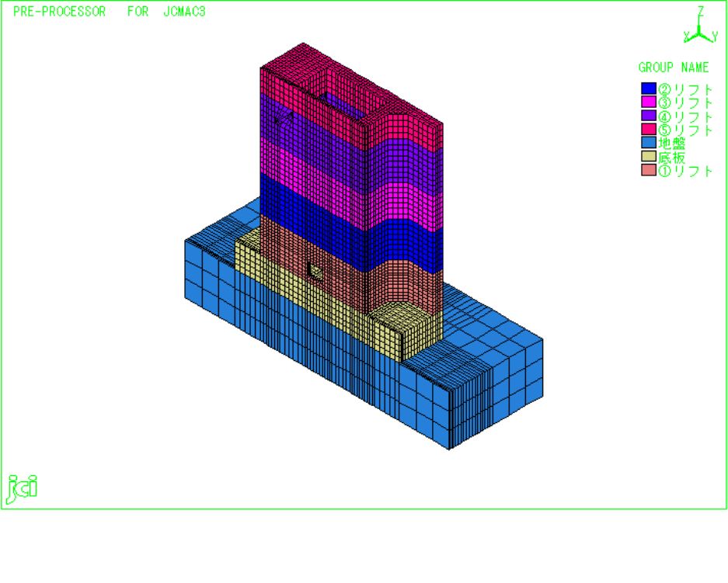Select the ⑤リフト legend label
Image resolution: width=728 pixels, height=583 pixels.
pyautogui.click(x=685, y=130)
